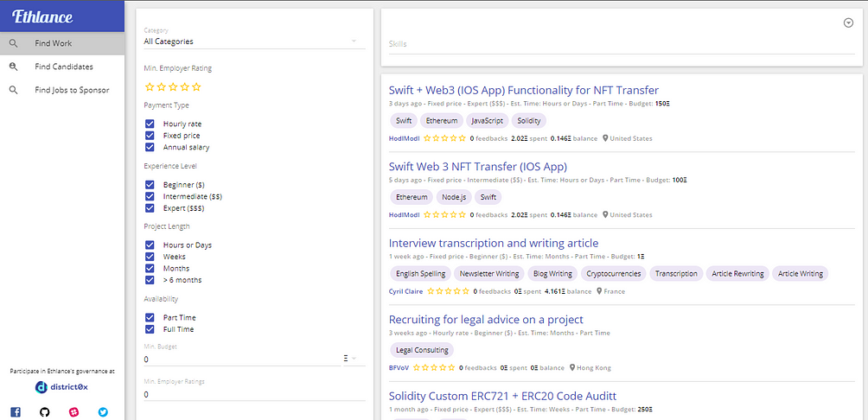This screenshot has width=868, height=420.
Task: Select the Article Writing skill tag
Action: pos(800,273)
